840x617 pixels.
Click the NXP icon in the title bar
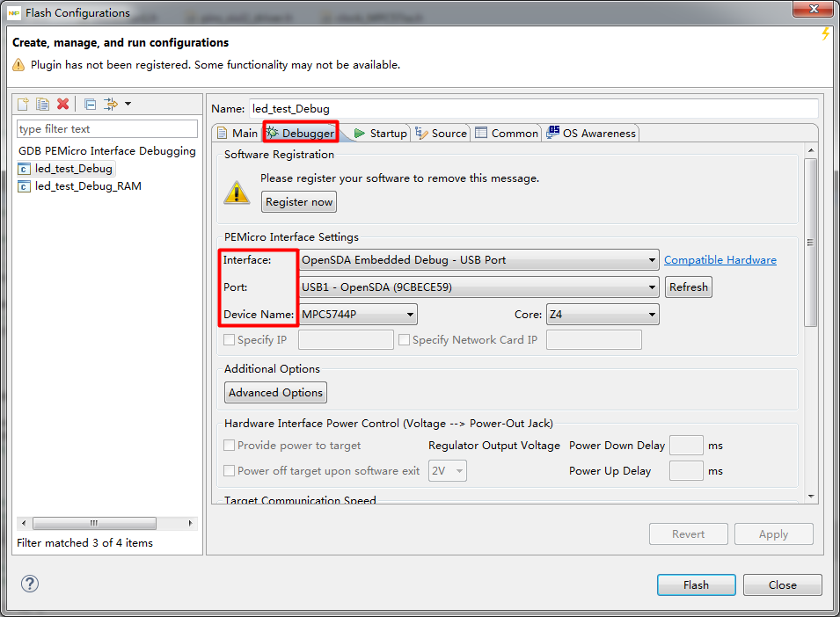click(14, 13)
